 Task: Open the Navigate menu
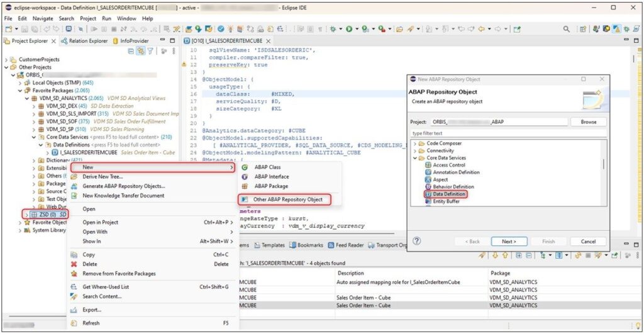point(43,18)
